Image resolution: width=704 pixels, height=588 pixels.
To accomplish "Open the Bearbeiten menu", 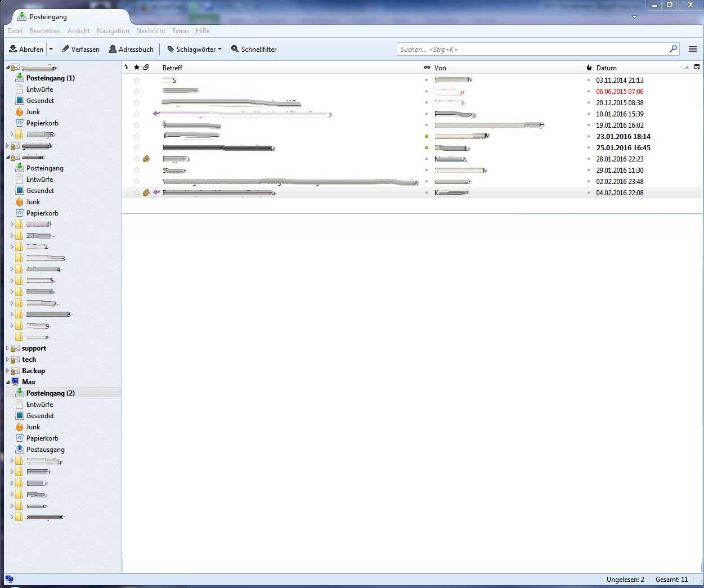I will [x=45, y=31].
